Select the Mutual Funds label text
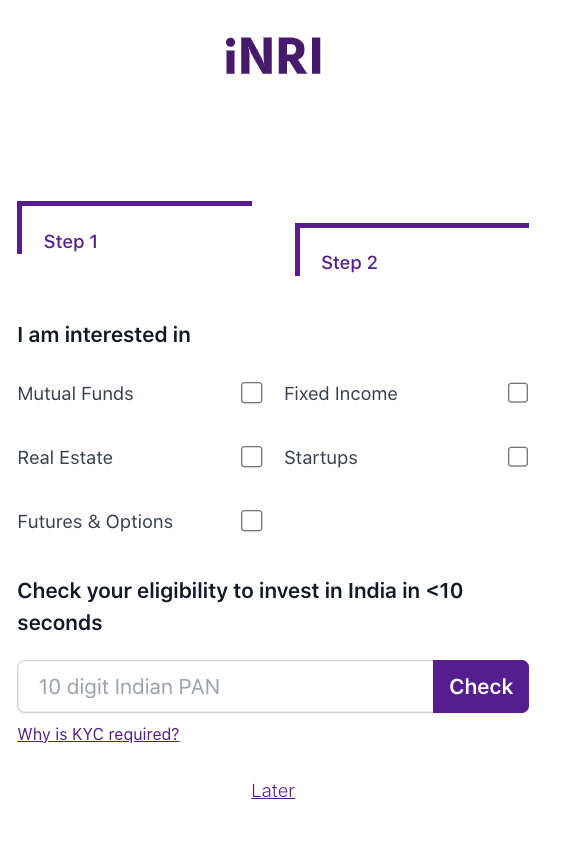 pos(75,393)
